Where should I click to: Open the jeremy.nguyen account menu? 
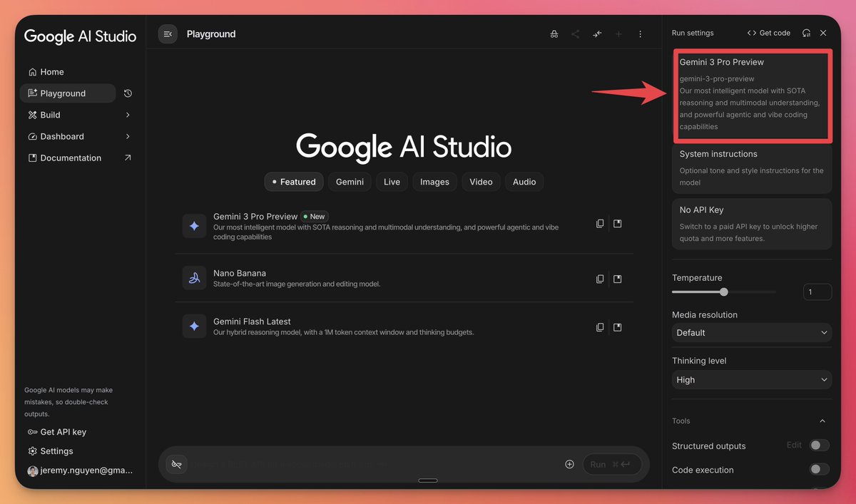point(80,471)
